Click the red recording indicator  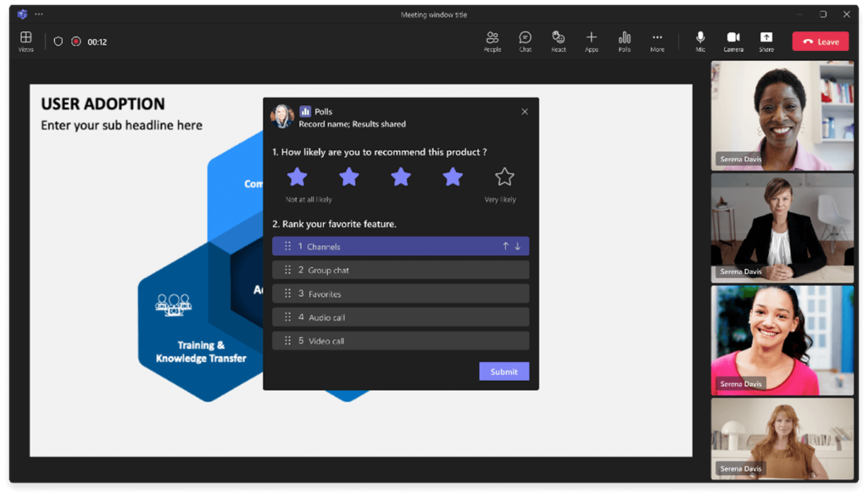[76, 42]
